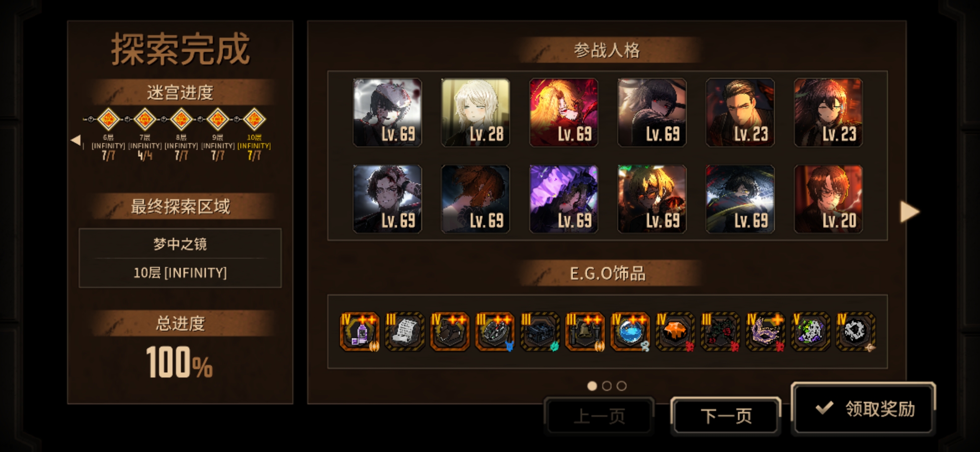Image resolution: width=980 pixels, height=452 pixels.
Task: Select the purple bottle E.G.O gift icon
Action: [359, 332]
